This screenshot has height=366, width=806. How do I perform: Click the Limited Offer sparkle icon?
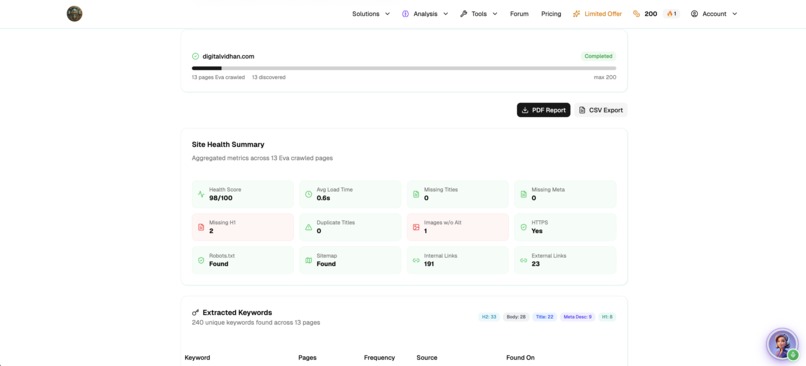coord(577,14)
